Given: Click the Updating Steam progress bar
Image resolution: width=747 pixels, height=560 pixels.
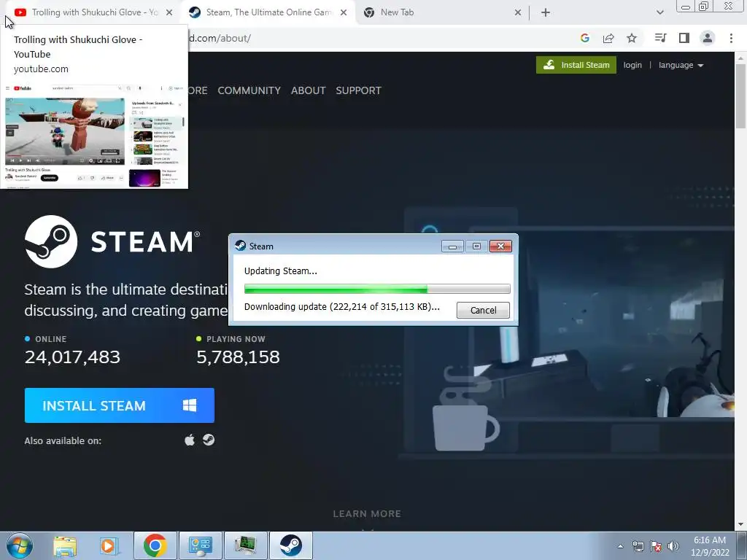Looking at the screenshot, I should [377, 289].
